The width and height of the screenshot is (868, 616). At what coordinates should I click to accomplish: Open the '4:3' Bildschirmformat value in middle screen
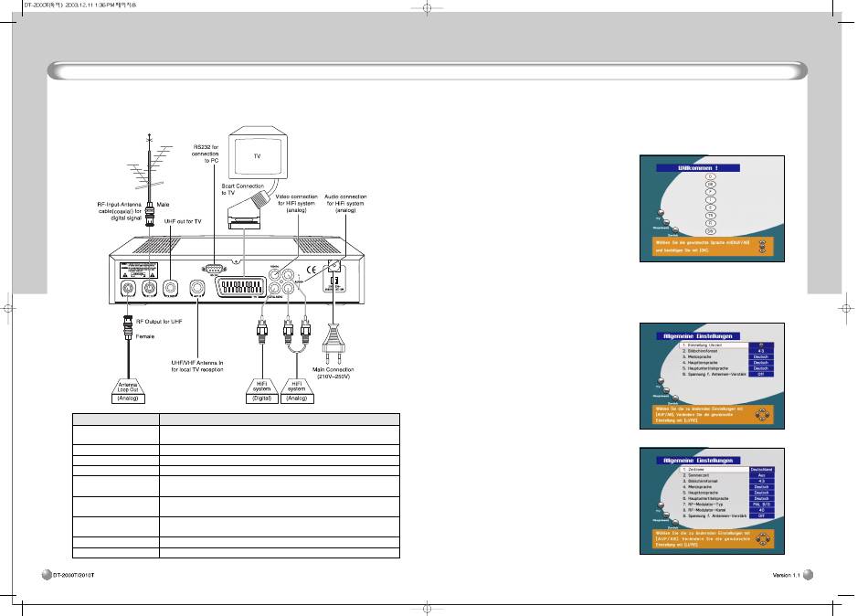761,350
